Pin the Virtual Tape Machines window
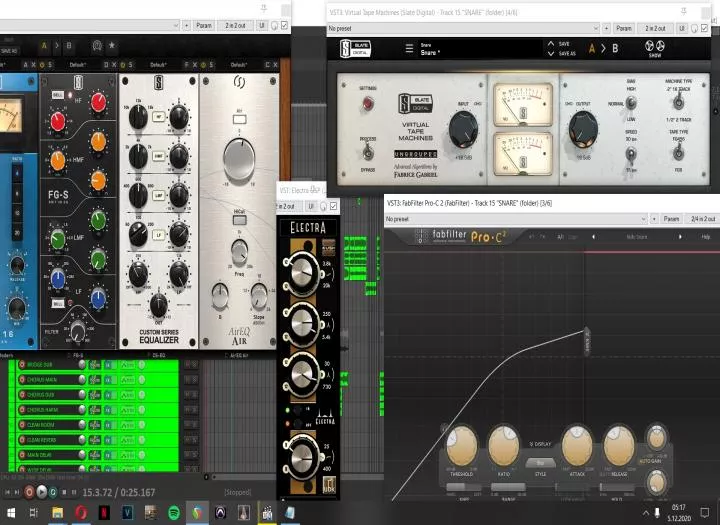 [683, 11]
